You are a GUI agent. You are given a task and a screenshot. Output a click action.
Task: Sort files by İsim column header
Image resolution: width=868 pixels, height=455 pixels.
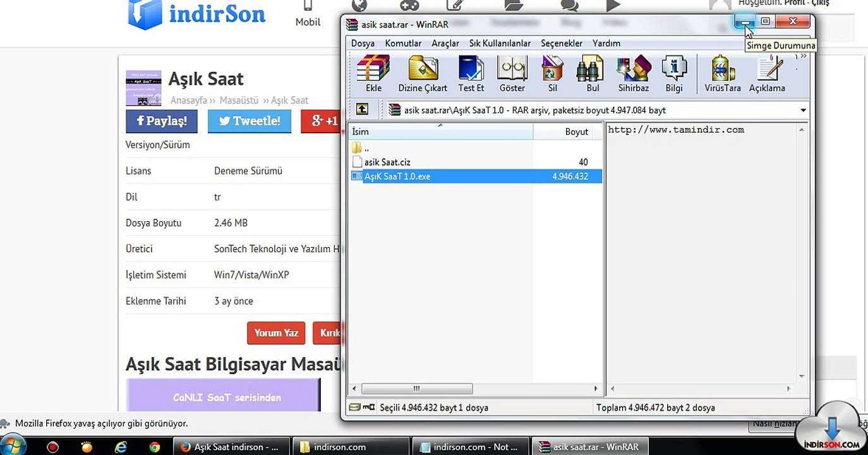[x=441, y=131]
